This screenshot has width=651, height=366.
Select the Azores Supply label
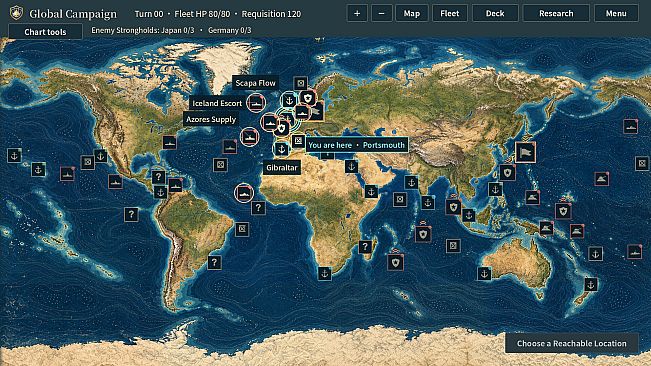click(211, 119)
